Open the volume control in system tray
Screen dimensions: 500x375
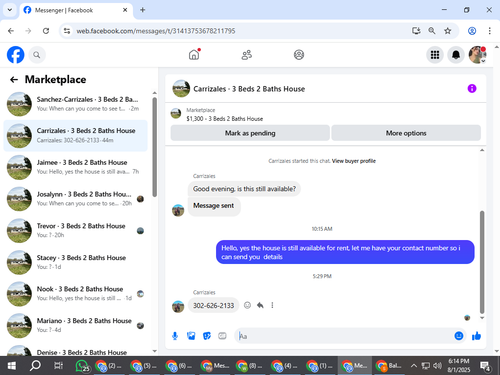point(437,366)
